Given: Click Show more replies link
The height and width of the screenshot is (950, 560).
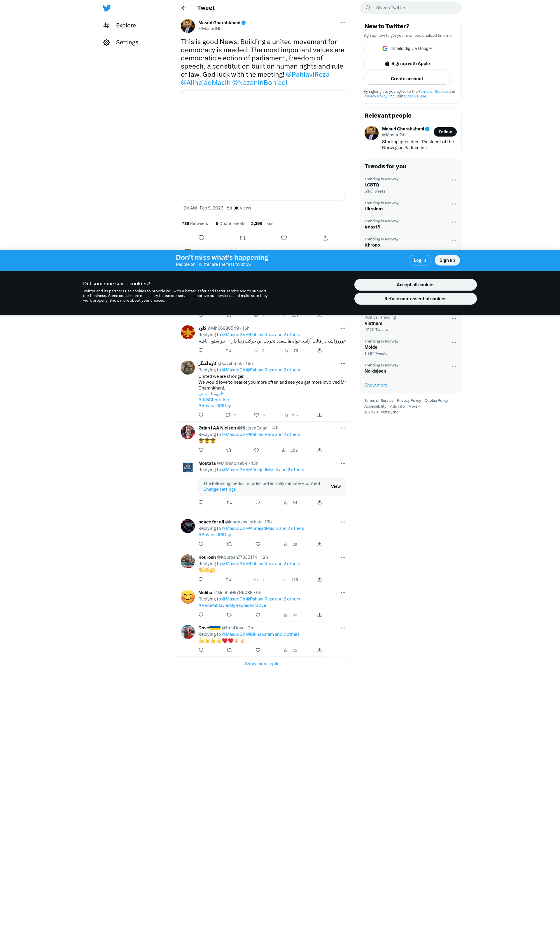Looking at the screenshot, I should point(263,663).
